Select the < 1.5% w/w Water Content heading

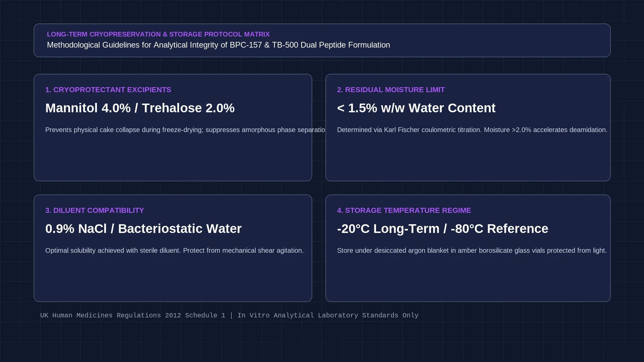pyautogui.click(x=416, y=108)
